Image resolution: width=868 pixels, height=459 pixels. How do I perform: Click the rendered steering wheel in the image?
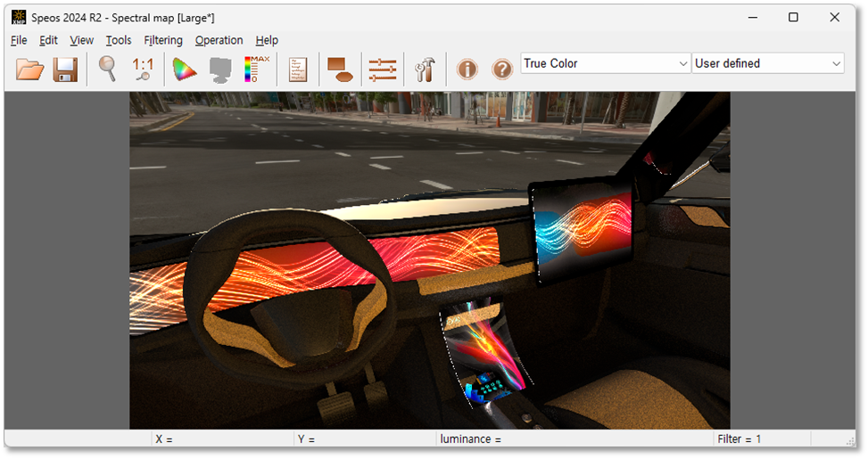tap(290, 299)
